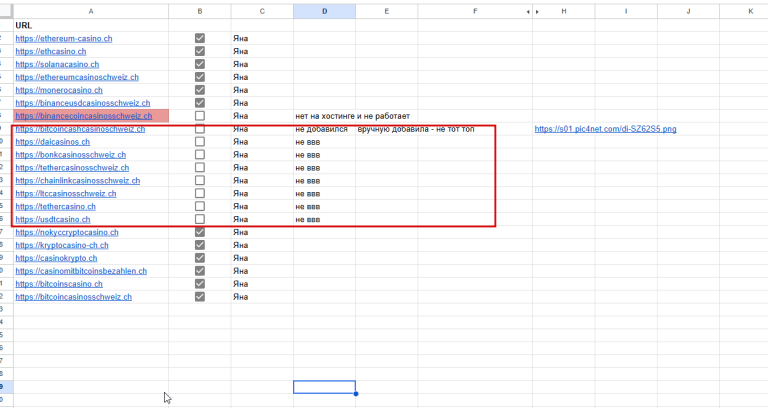The height and width of the screenshot is (408, 768).
Task: Select column B header
Action: coord(200,11)
